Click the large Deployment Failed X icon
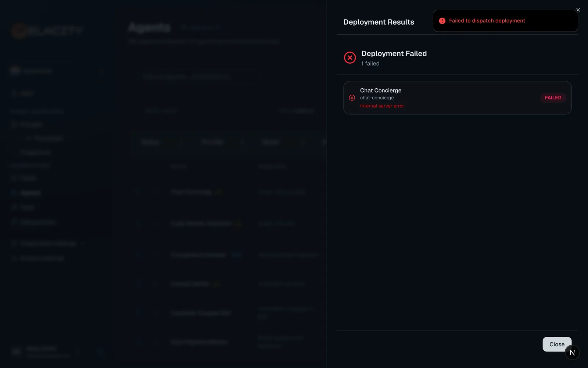588x368 pixels. click(x=350, y=58)
